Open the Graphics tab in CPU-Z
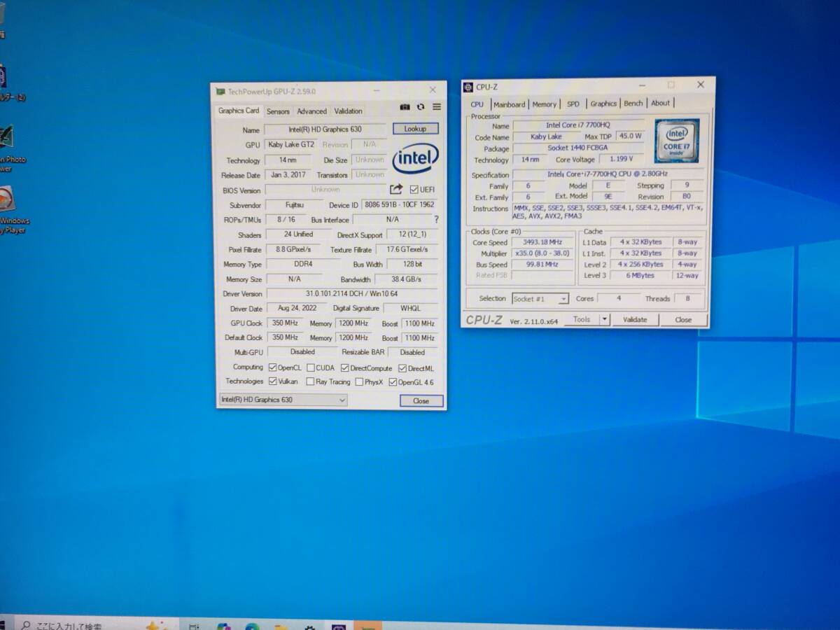Image resolution: width=840 pixels, height=630 pixels. tap(603, 104)
